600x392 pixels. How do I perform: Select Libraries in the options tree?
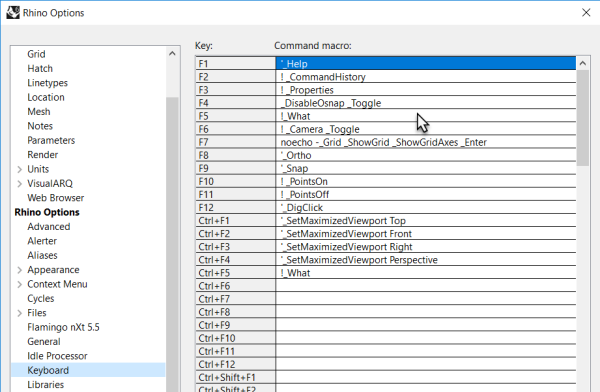pyautogui.click(x=46, y=385)
